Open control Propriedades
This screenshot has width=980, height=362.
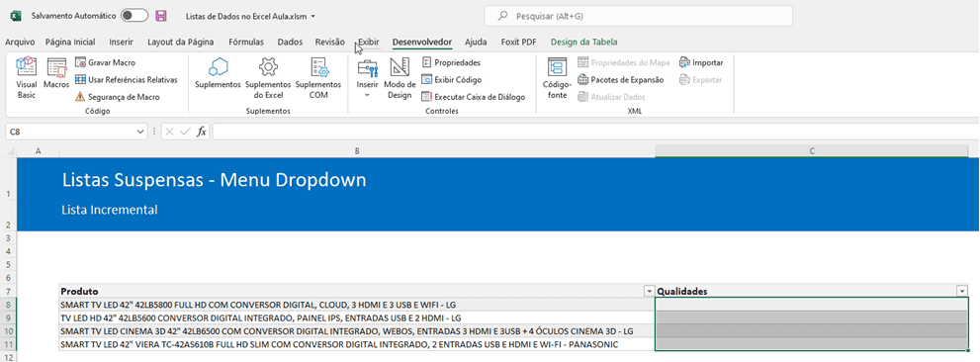click(451, 62)
